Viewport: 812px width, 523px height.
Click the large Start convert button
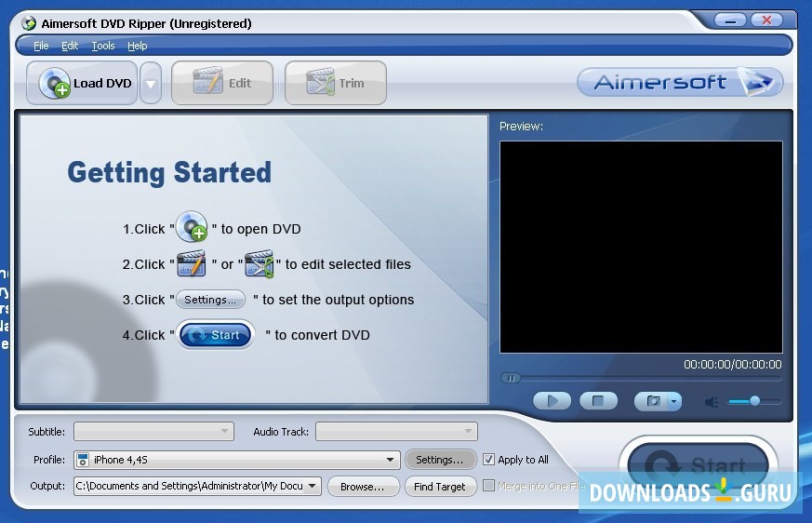(698, 465)
